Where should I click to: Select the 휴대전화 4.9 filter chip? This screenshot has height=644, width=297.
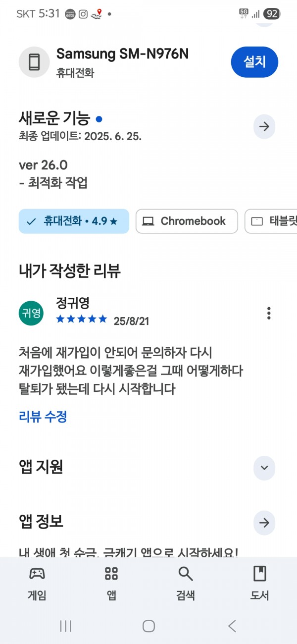[x=74, y=221]
